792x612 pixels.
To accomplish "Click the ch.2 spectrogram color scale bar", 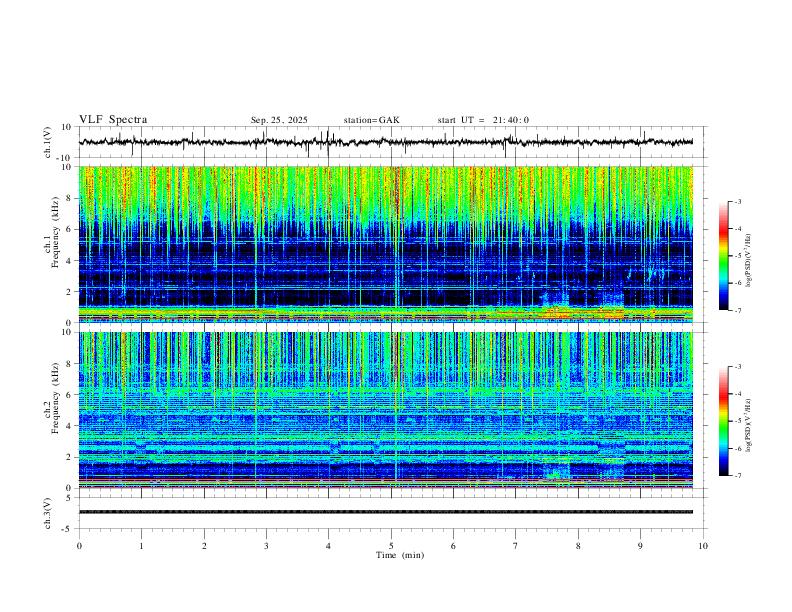I will (723, 421).
